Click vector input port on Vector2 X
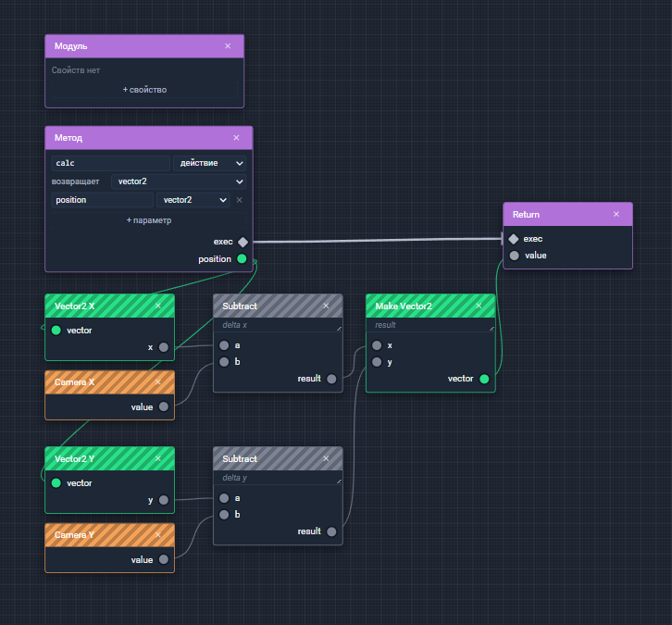The height and width of the screenshot is (625, 672). pyautogui.click(x=56, y=330)
